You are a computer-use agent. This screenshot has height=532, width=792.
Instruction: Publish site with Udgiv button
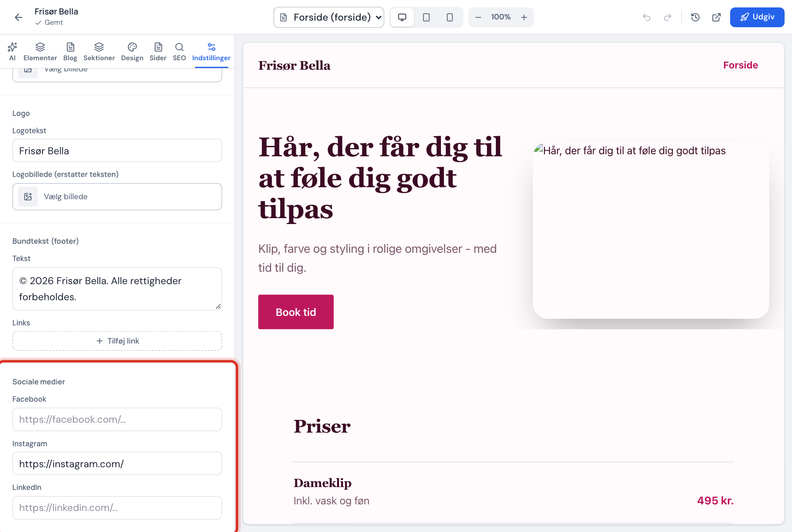click(757, 17)
